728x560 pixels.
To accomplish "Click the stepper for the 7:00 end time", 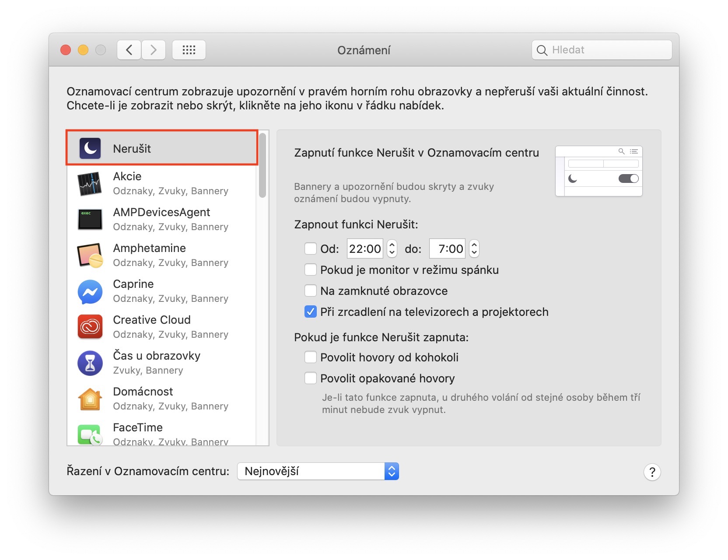I will pos(474,249).
